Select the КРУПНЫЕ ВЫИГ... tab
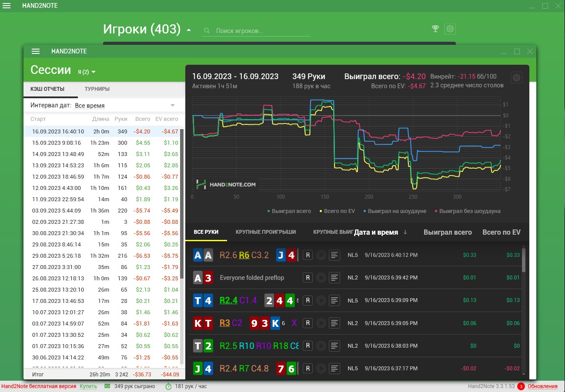 click(333, 232)
